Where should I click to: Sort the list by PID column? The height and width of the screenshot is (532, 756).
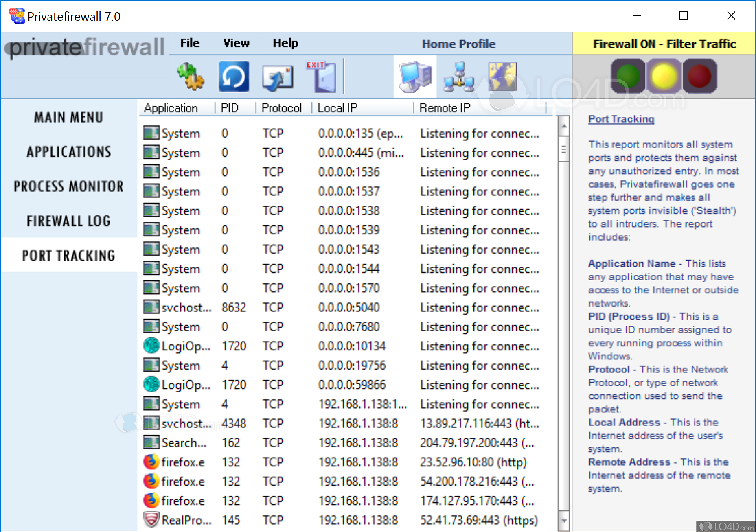pos(229,107)
